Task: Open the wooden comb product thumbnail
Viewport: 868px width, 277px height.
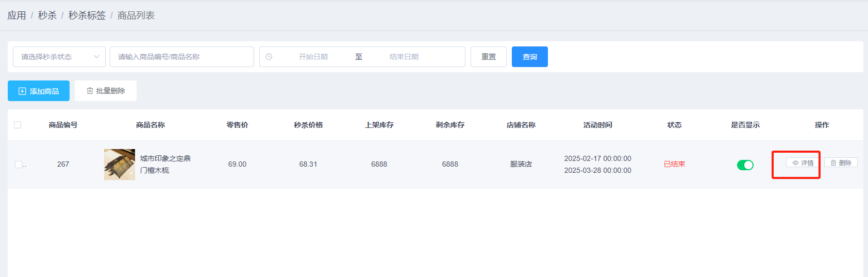Action: click(120, 165)
